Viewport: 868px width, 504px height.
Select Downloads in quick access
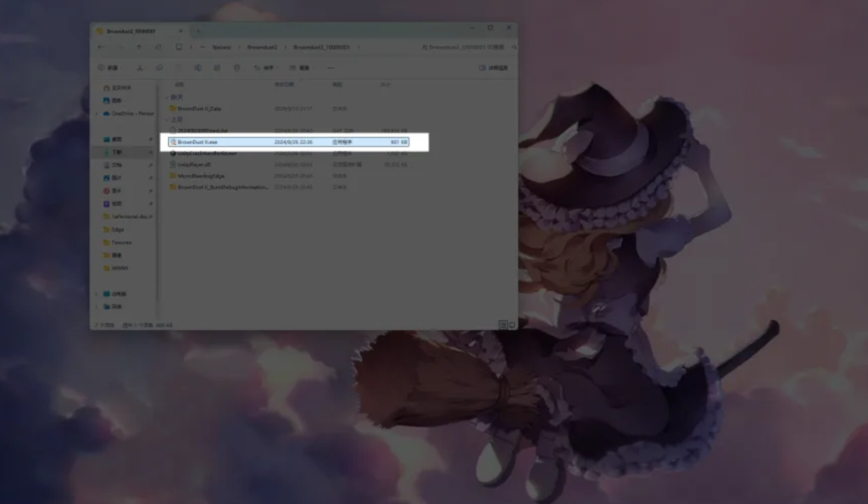(x=113, y=153)
